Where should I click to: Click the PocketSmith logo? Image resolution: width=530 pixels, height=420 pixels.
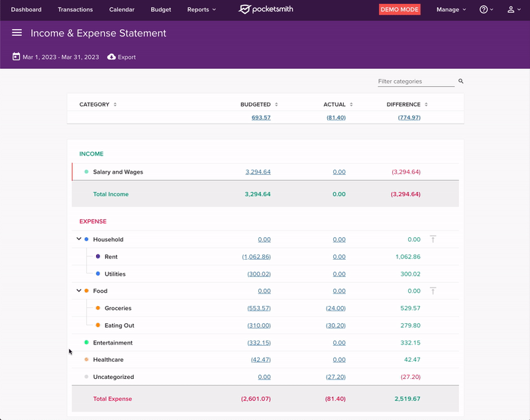[266, 10]
